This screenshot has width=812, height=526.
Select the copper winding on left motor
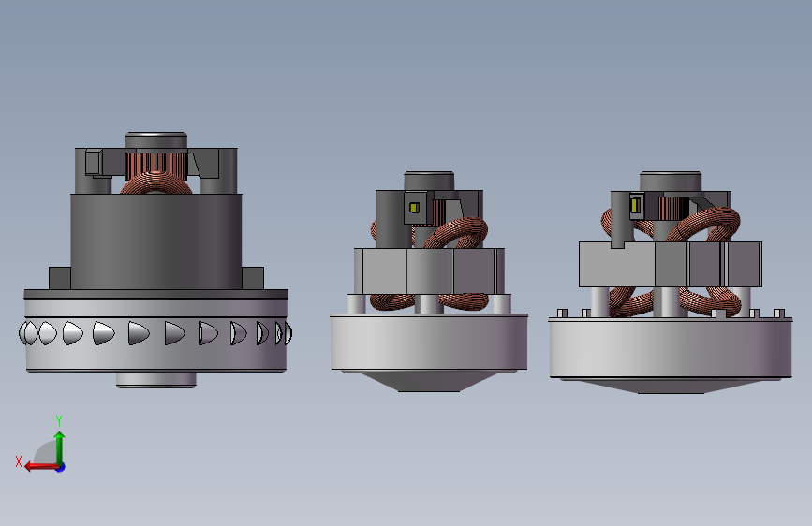click(x=155, y=183)
